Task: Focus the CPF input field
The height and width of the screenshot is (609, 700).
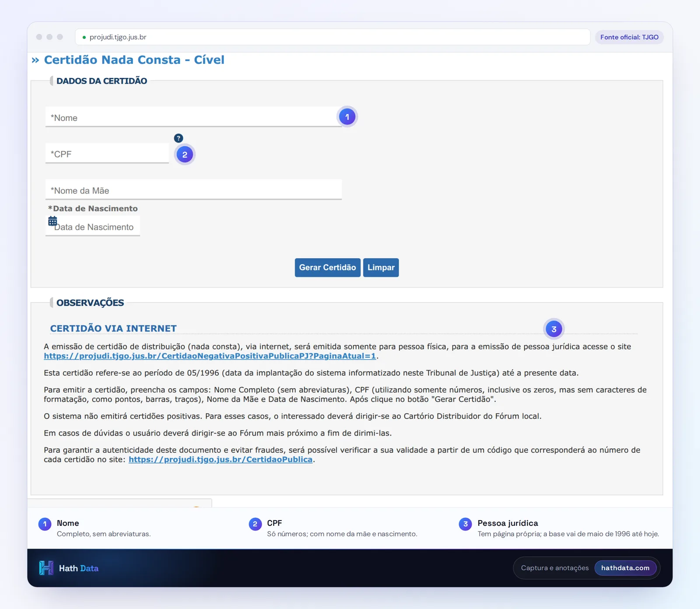Action: (107, 153)
